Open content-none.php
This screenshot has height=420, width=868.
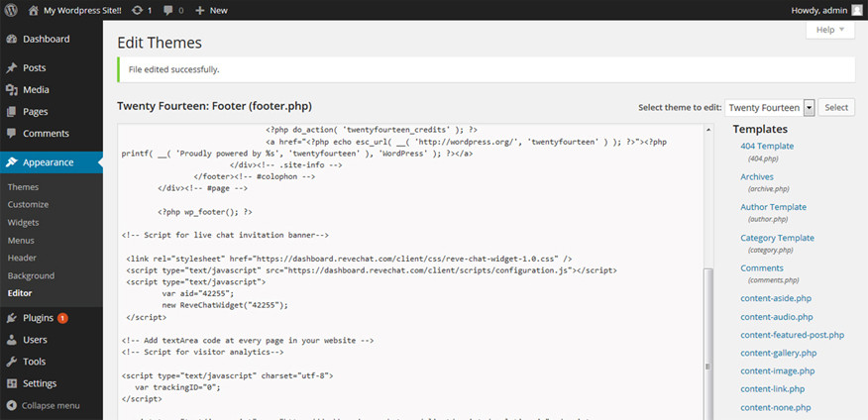click(x=776, y=407)
